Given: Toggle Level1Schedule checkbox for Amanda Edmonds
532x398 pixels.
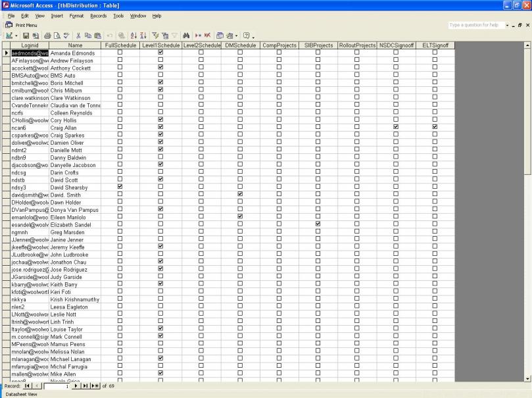Looking at the screenshot, I should pyautogui.click(x=160, y=52).
